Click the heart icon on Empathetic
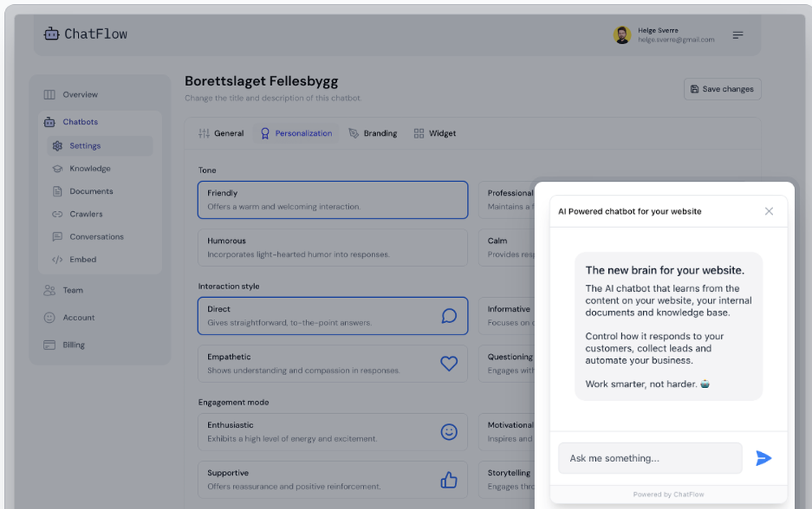Screen dimensions: 812x509 [449, 364]
